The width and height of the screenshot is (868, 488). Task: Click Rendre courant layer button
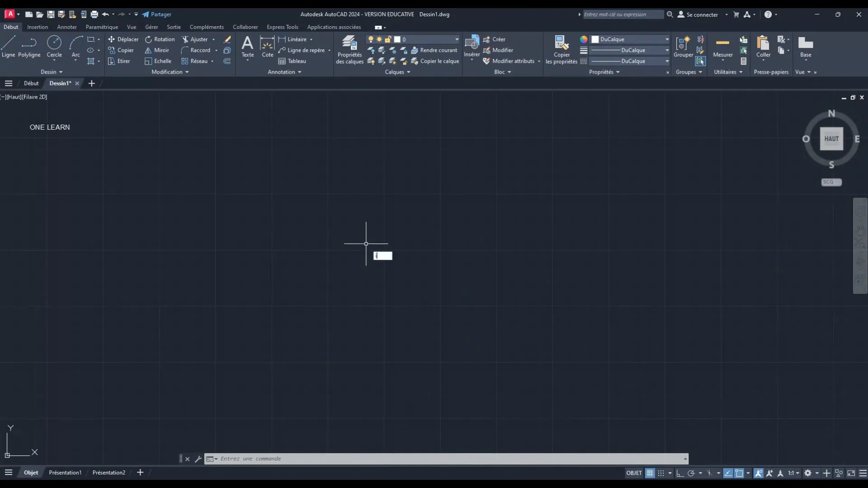coord(434,50)
